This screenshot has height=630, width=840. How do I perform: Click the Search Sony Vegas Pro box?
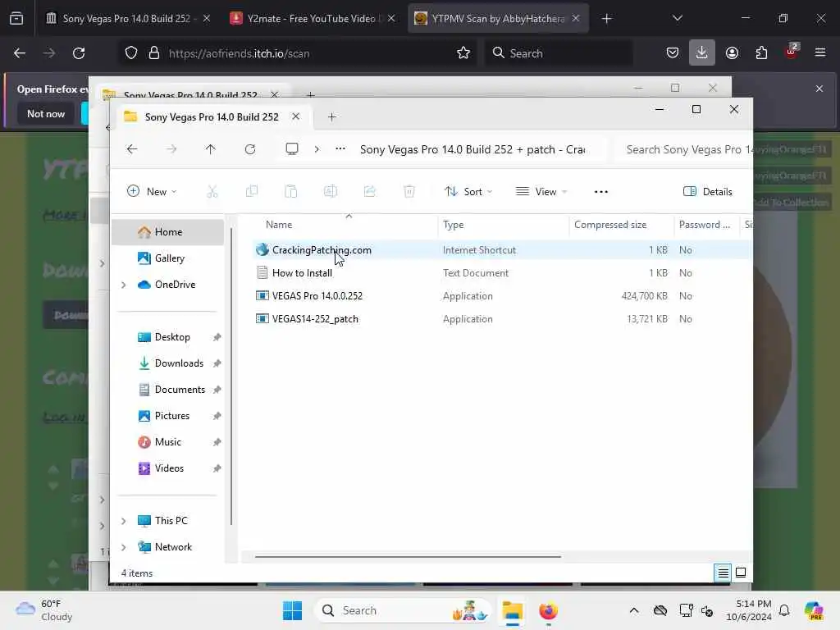[x=683, y=149]
